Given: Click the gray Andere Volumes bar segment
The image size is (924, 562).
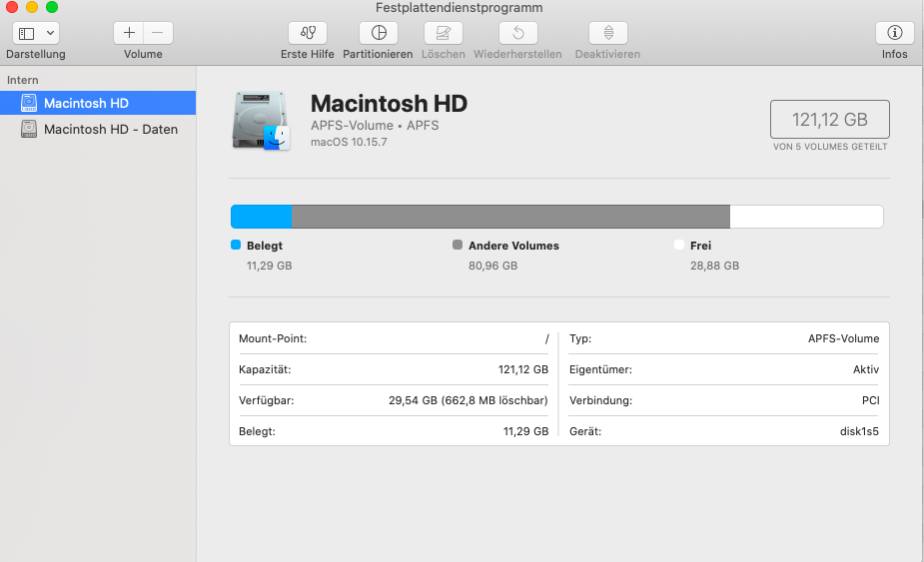Looking at the screenshot, I should point(509,217).
